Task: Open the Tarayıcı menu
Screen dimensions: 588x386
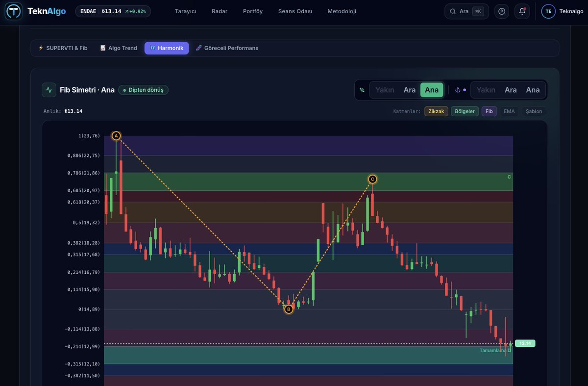Action: point(185,11)
